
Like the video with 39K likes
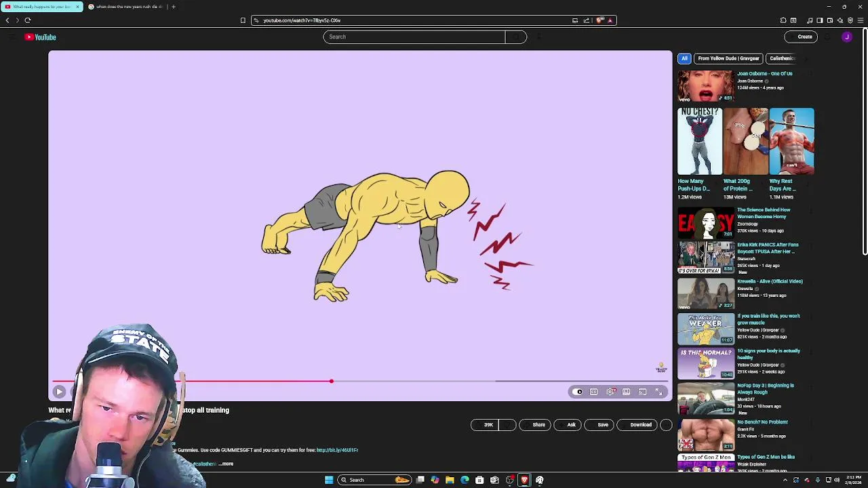click(x=486, y=425)
